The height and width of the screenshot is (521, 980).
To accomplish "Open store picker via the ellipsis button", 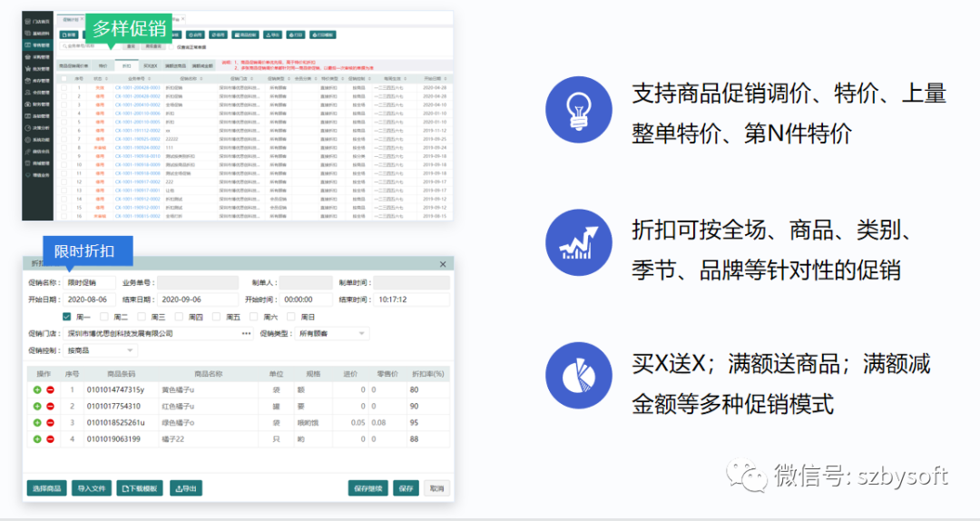I will coord(246,334).
